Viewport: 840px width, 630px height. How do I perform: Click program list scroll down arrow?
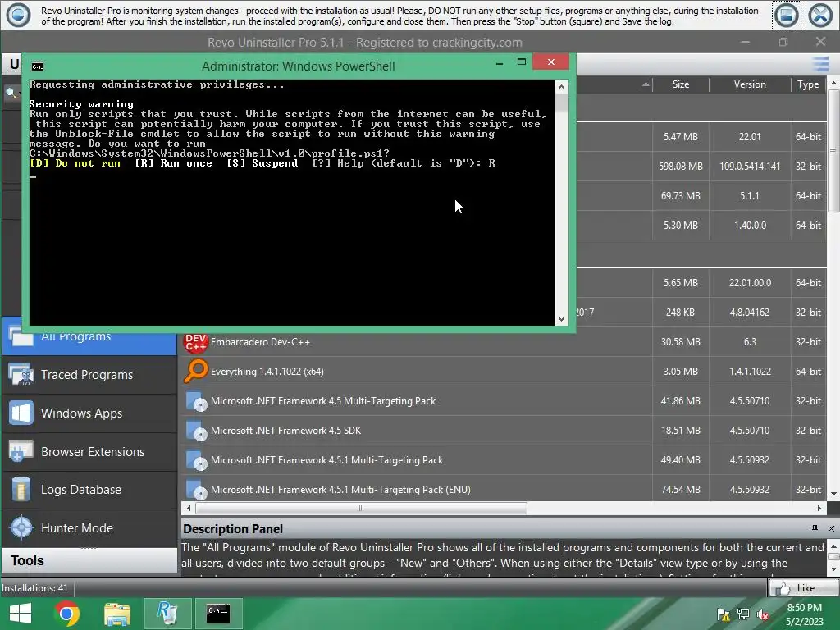pos(833,494)
